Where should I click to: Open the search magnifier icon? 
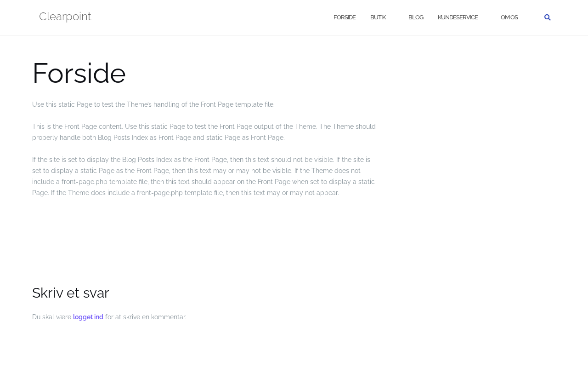click(547, 17)
